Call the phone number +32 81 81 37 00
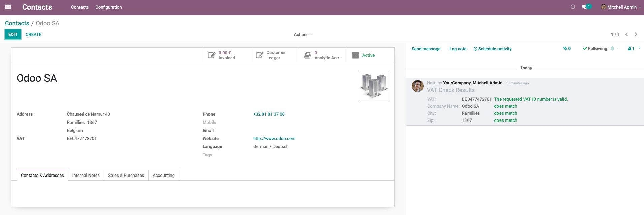644x215 pixels. coord(269,114)
